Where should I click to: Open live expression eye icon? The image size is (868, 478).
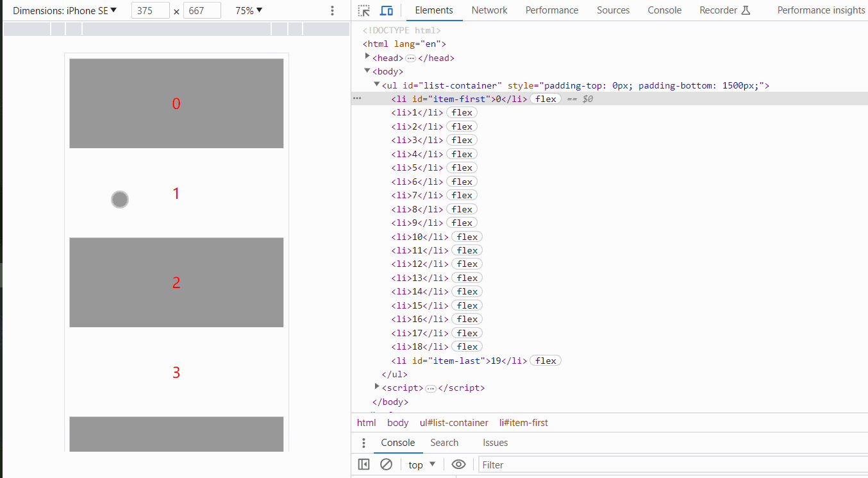458,465
